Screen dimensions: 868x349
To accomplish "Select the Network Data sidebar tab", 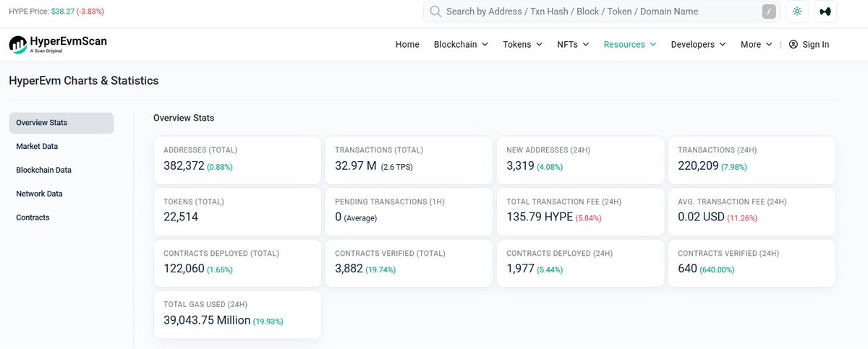I will (x=39, y=194).
